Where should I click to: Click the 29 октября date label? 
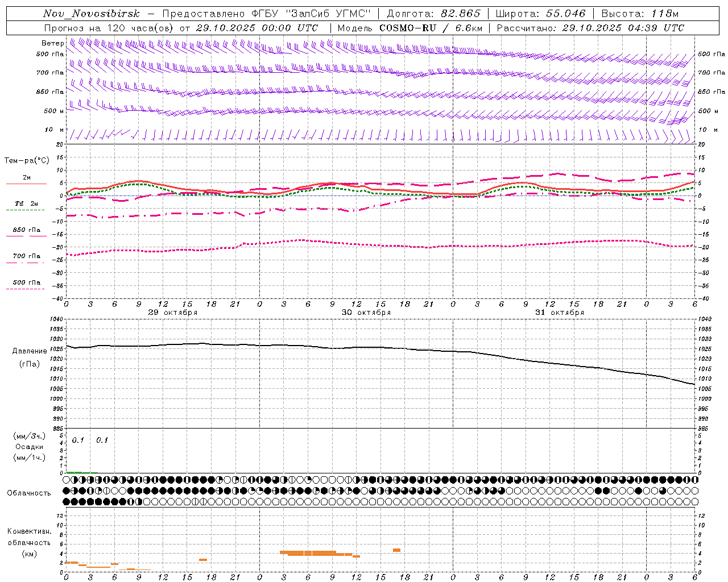[173, 313]
